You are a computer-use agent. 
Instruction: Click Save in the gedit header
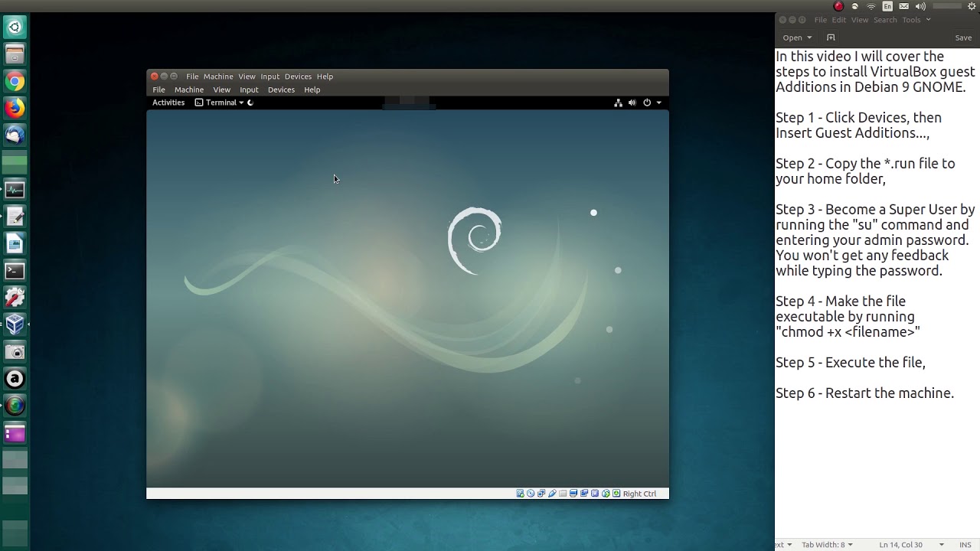pyautogui.click(x=963, y=37)
